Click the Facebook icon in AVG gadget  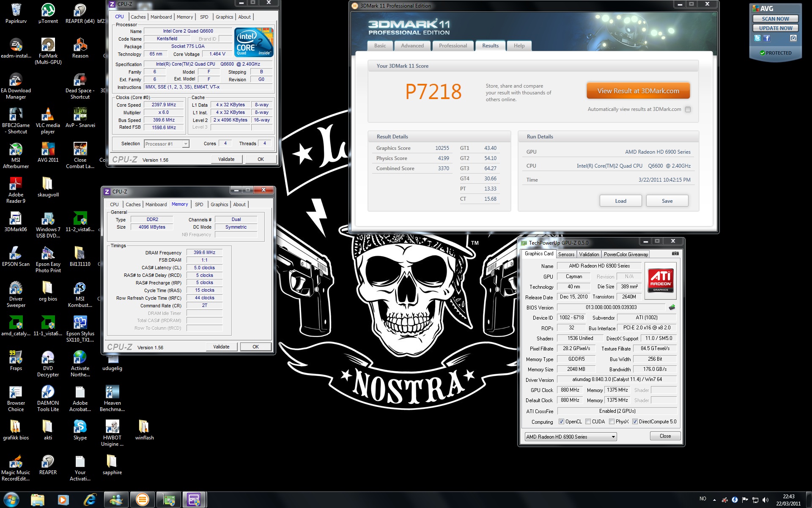pyautogui.click(x=767, y=38)
